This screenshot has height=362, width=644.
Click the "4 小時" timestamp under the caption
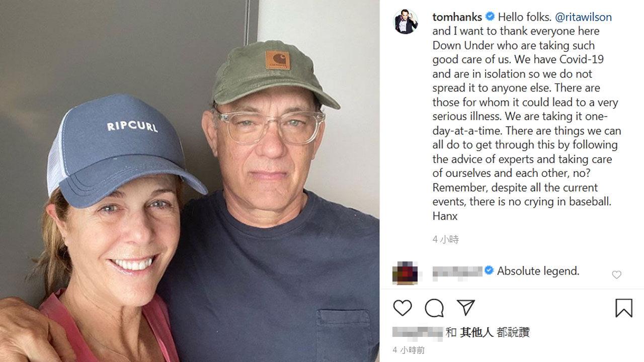pos(446,239)
